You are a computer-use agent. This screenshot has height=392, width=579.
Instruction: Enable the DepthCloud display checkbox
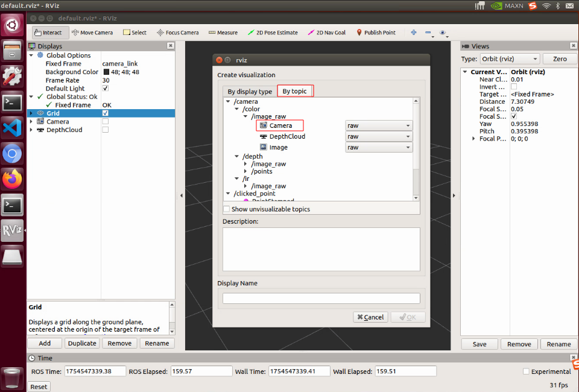[105, 130]
